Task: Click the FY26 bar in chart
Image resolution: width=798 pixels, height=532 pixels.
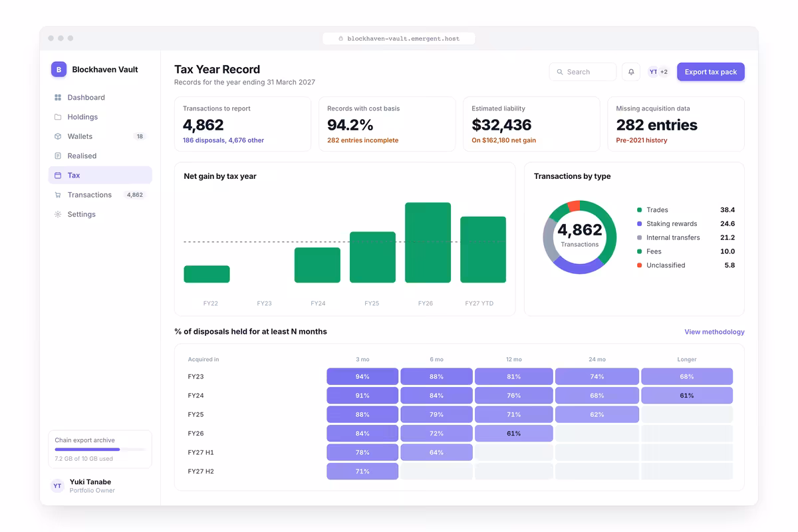Action: click(x=428, y=243)
